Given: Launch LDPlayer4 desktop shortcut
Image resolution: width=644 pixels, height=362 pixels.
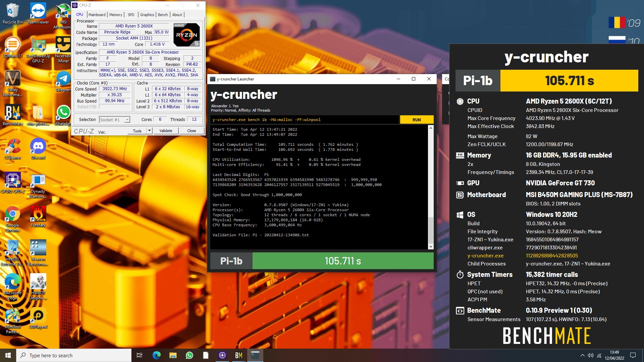Looking at the screenshot, I should click(38, 318).
